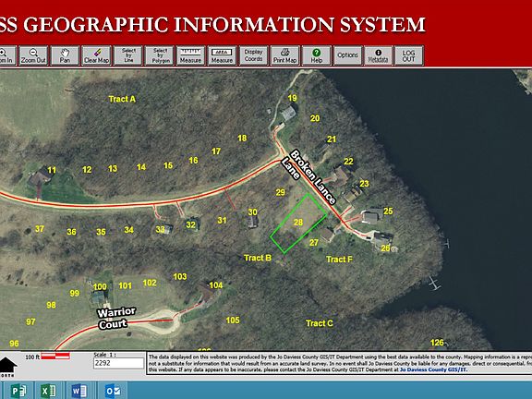
Task: Click parcel label 13 on the map
Action: tap(113, 168)
